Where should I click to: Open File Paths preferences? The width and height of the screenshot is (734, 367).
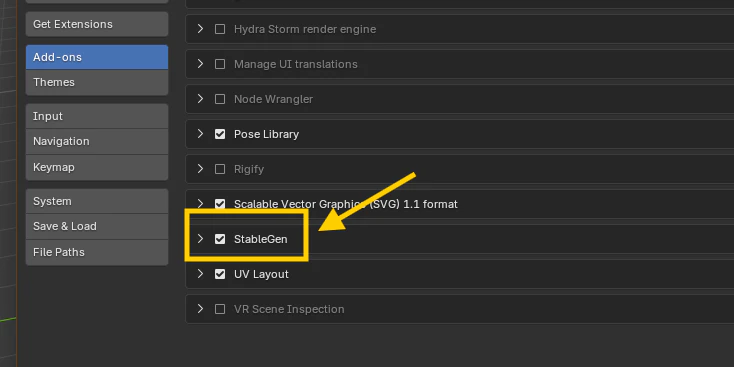(x=97, y=252)
